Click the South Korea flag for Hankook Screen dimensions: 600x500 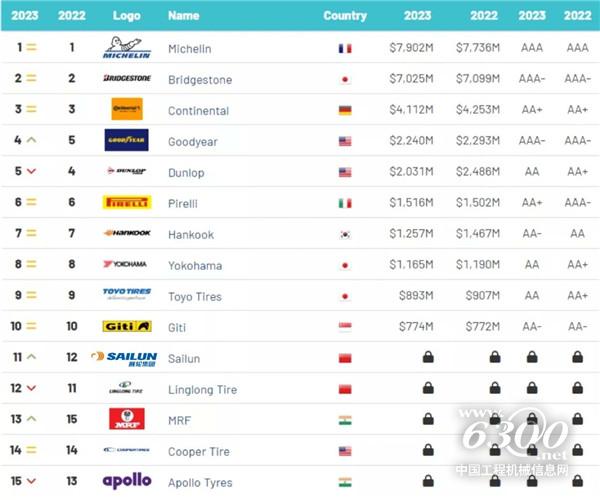pyautogui.click(x=345, y=234)
